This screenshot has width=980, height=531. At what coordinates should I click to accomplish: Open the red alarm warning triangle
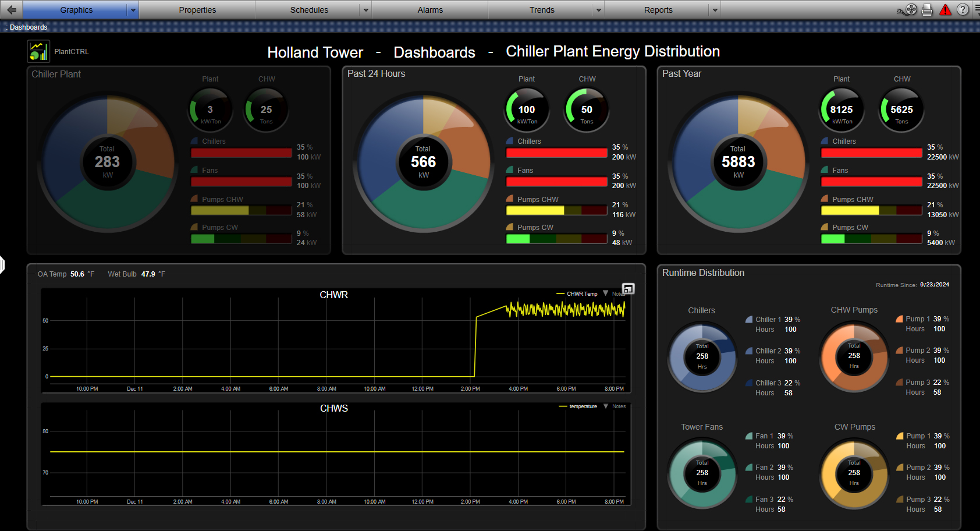tap(945, 10)
